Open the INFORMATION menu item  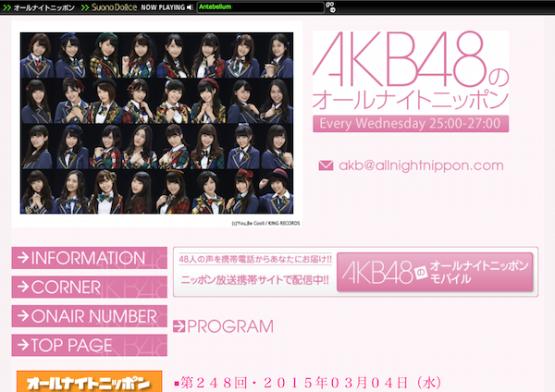pyautogui.click(x=89, y=258)
